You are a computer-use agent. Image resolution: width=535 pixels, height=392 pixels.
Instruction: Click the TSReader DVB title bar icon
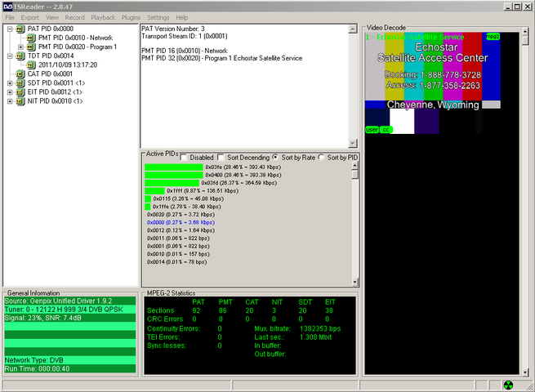point(7,7)
